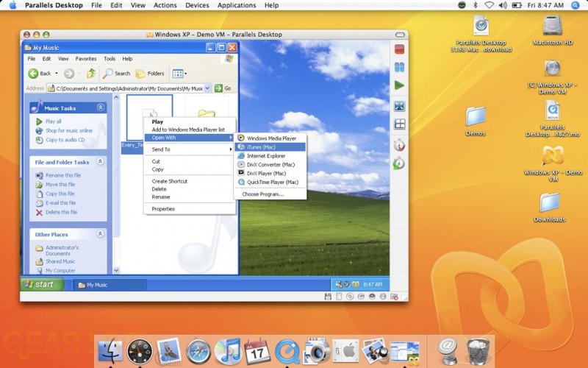Open Safari from the Dock
588x368 pixels.
click(x=198, y=352)
